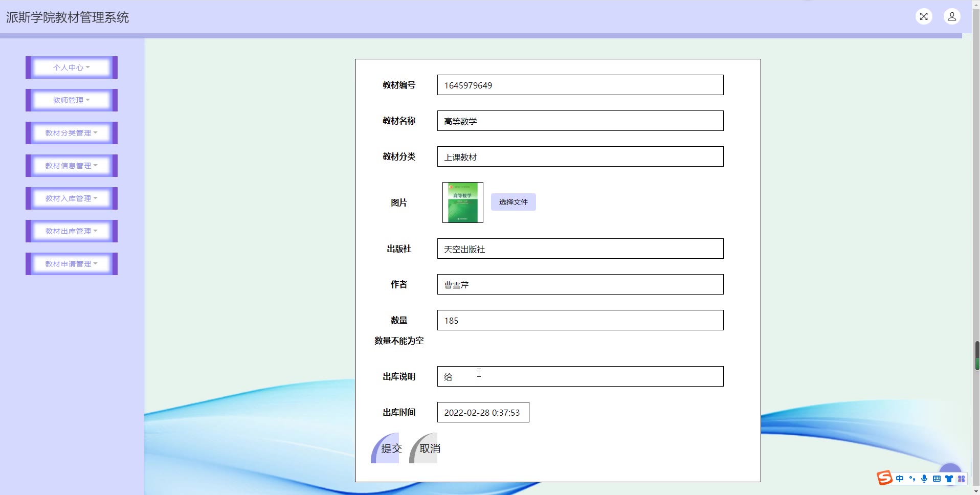Open the IME toolbox grid icon

[x=961, y=479]
